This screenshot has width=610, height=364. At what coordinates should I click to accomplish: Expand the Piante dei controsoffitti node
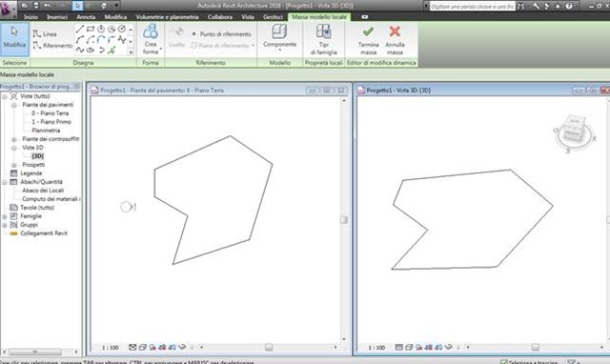[x=14, y=139]
